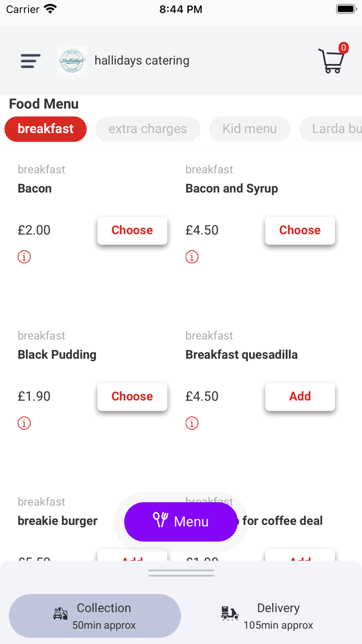The image size is (362, 644).
Task: Open the floating Menu button with fork icon
Action: pos(180,522)
